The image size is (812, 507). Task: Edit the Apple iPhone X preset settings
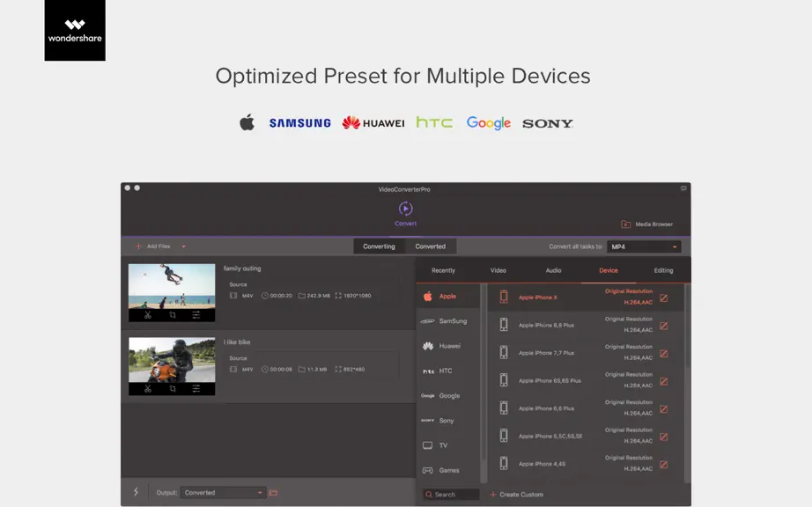[664, 298]
